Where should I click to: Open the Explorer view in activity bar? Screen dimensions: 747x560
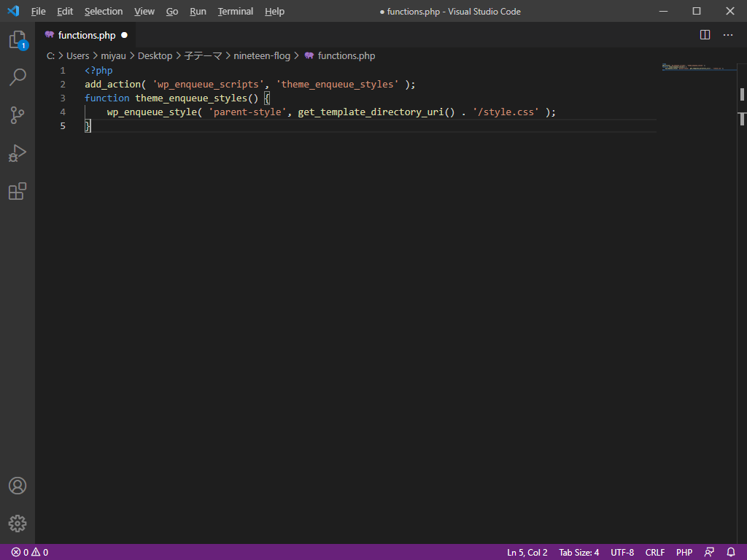coord(18,40)
